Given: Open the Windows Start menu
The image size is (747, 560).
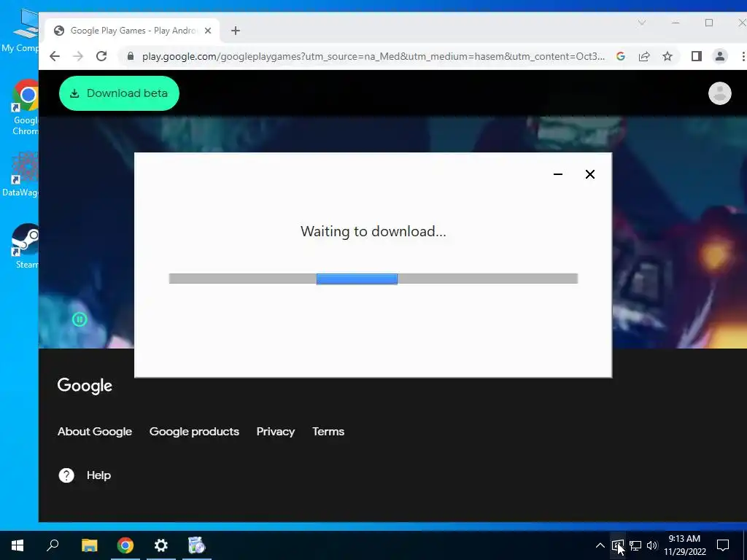Looking at the screenshot, I should point(18,545).
